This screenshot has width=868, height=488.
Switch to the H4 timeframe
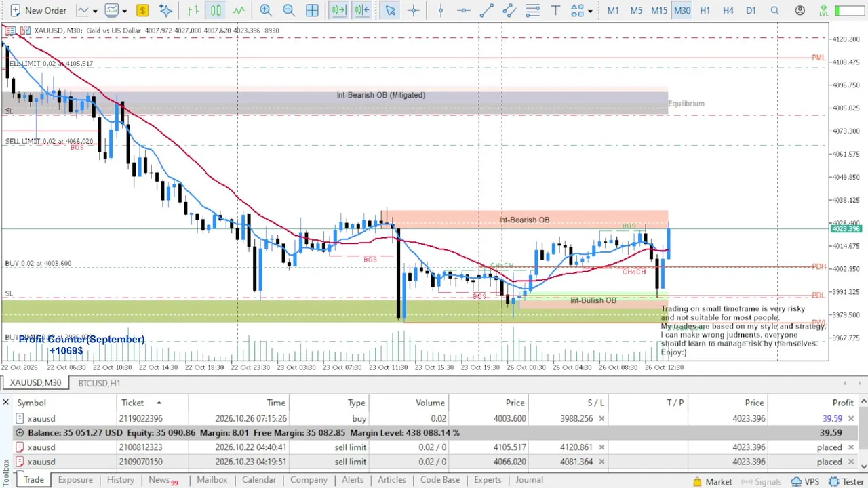(x=728, y=10)
